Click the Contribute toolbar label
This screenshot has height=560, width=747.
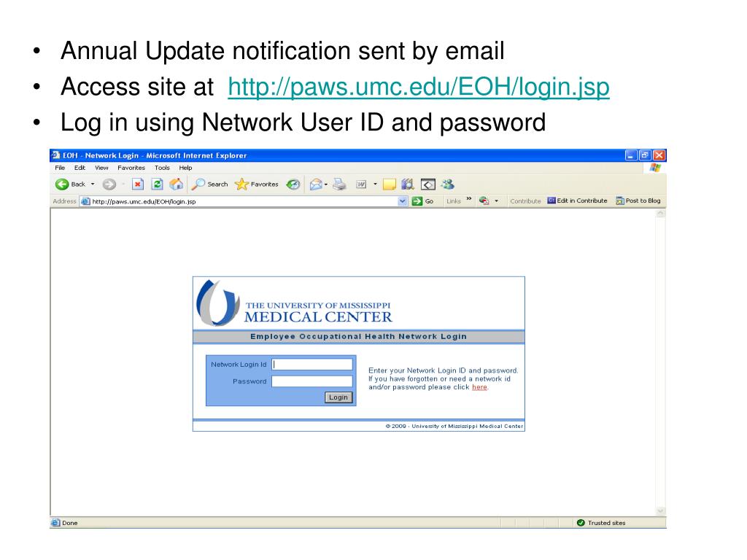525,201
